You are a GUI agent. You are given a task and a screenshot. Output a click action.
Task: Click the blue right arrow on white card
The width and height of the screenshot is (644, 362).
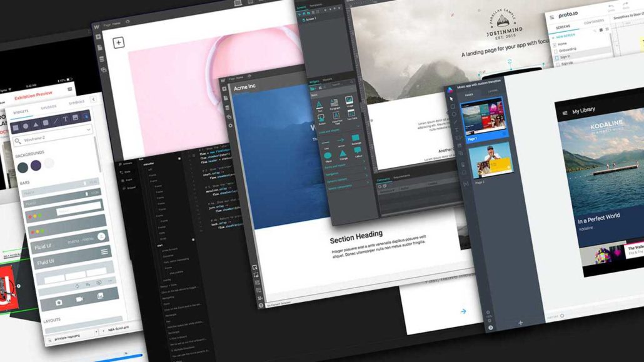click(x=463, y=311)
